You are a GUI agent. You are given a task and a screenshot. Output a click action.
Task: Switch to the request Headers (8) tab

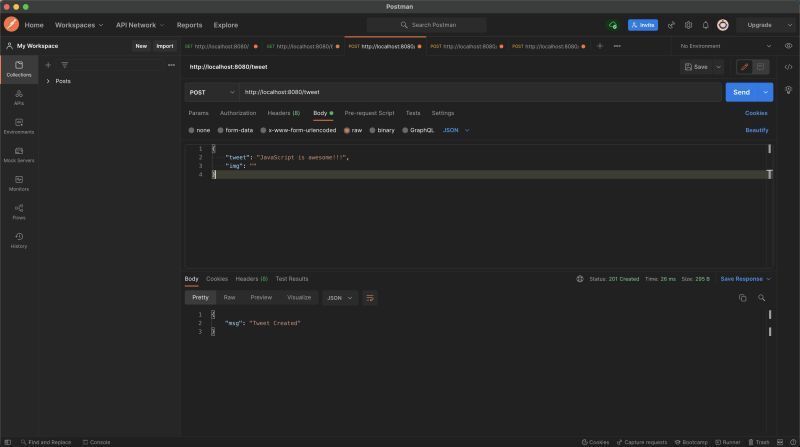tap(284, 113)
